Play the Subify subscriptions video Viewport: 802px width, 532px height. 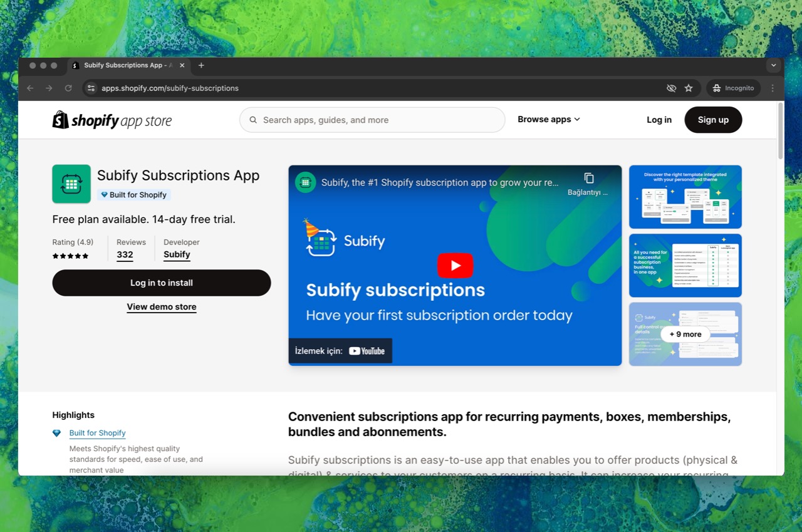click(x=455, y=265)
